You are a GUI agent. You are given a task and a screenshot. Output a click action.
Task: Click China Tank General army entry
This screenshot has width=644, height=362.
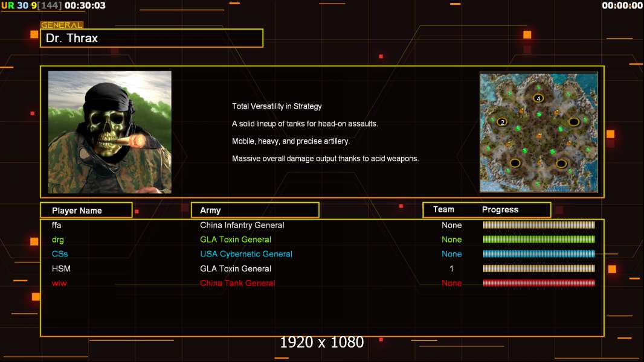[x=237, y=284]
